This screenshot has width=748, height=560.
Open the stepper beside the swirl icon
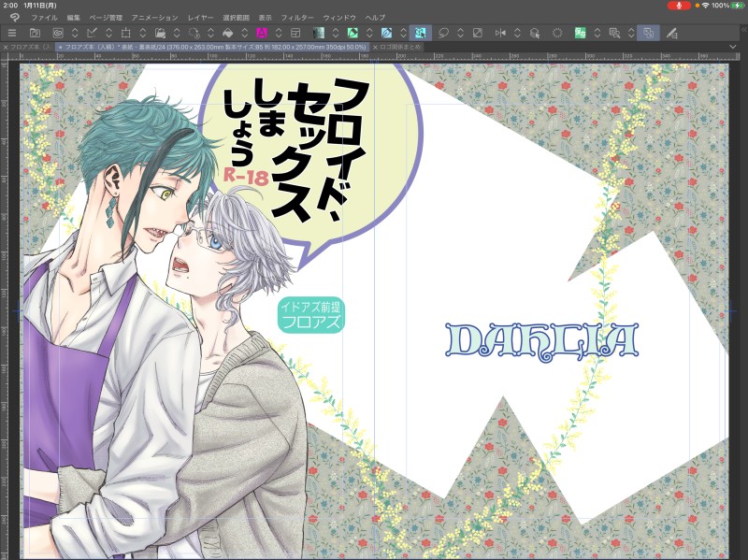75,33
